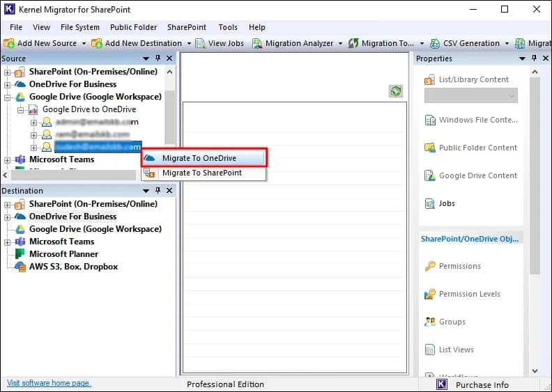Click the Source Microsoft Teams icon
Image resolution: width=552 pixels, height=392 pixels.
[x=20, y=159]
